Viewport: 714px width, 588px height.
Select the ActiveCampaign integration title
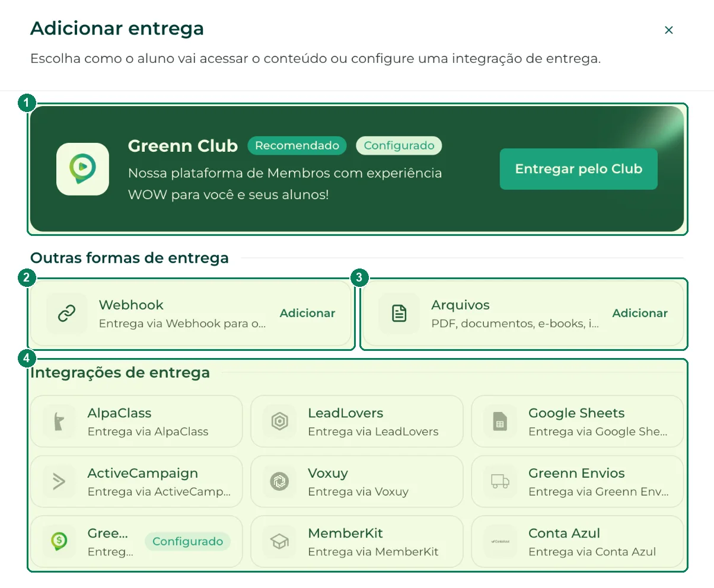pos(143,474)
